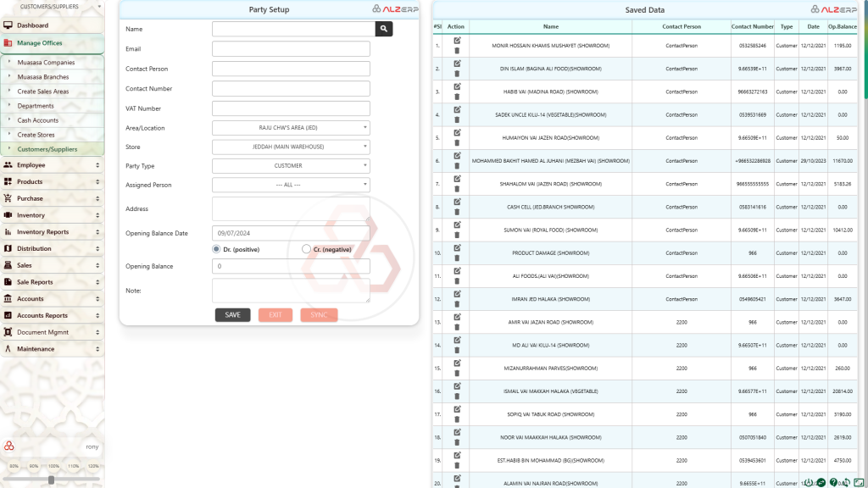Click the Email input field
Screen dimensions: 868x488
[x=291, y=48]
